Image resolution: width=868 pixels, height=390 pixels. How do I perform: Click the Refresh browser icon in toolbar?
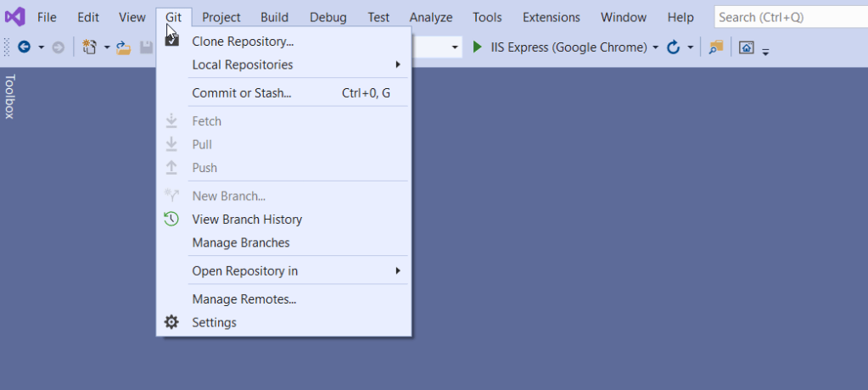click(x=674, y=47)
